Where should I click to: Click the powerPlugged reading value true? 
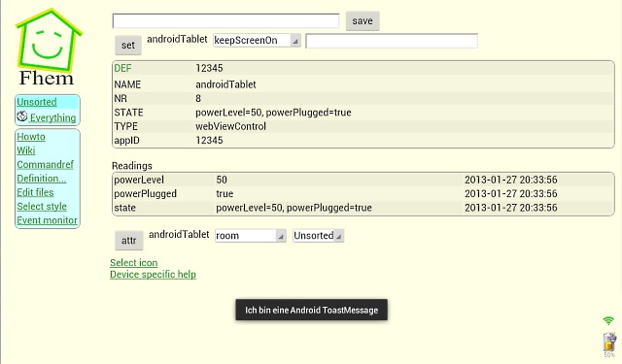(225, 194)
